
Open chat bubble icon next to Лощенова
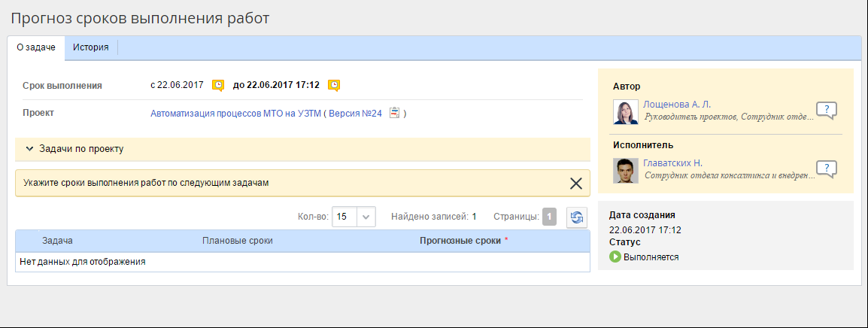pos(826,111)
